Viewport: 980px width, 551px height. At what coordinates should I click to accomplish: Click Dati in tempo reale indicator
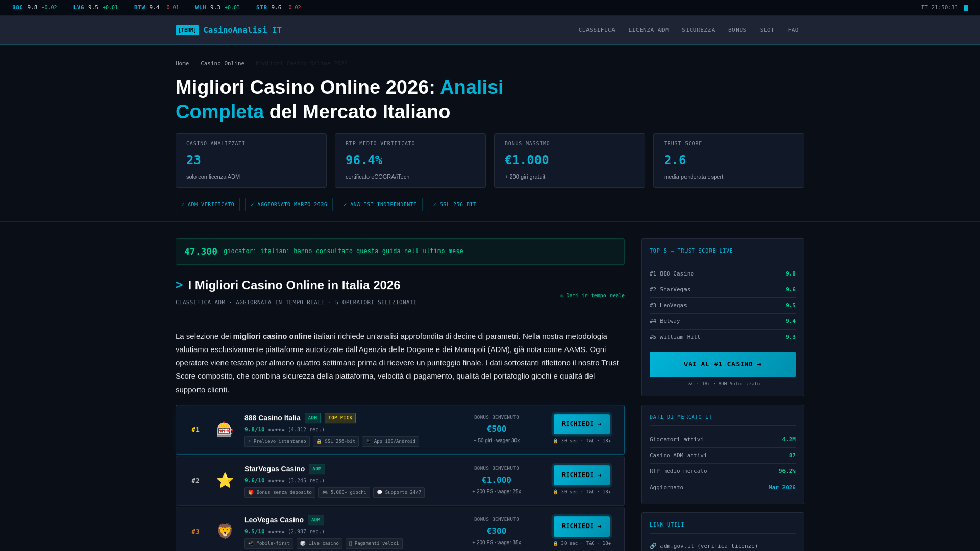(592, 296)
